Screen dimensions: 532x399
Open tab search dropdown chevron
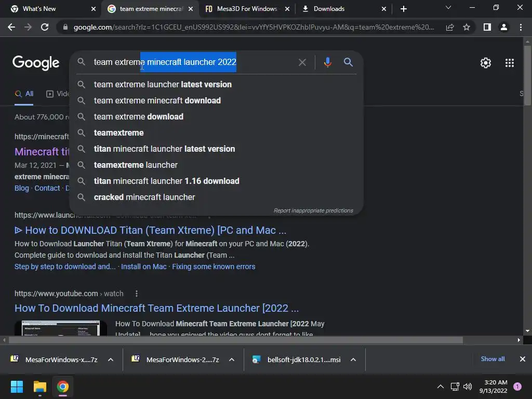pos(448,7)
